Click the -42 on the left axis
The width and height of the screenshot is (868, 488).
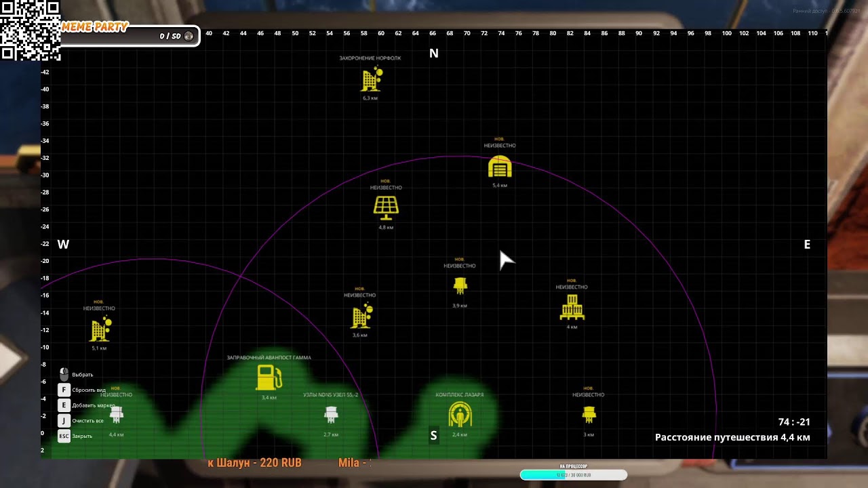click(x=45, y=72)
